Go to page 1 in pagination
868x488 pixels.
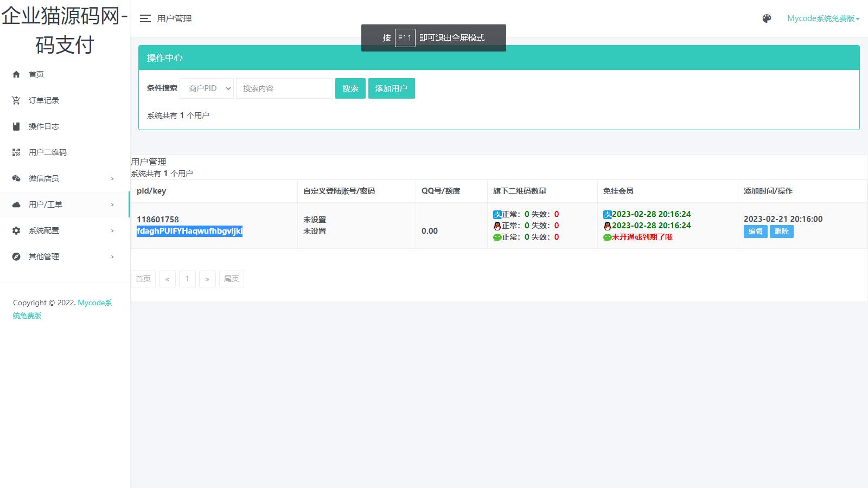pos(187,279)
